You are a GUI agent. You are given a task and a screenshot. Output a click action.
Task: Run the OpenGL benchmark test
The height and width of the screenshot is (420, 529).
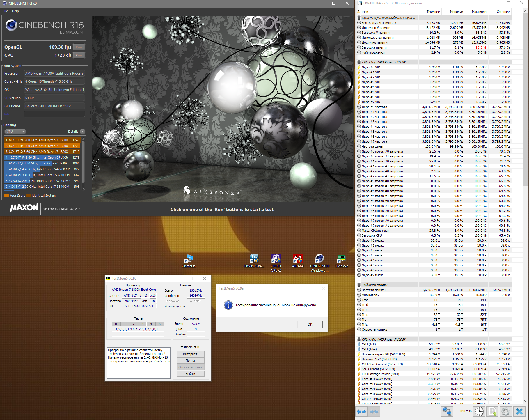(79, 47)
